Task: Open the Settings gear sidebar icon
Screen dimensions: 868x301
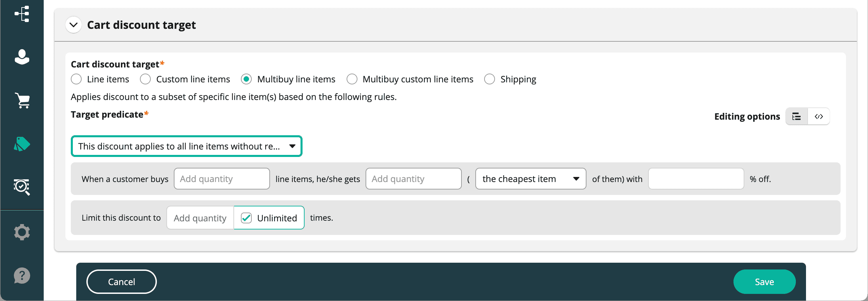Action: pos(22,232)
